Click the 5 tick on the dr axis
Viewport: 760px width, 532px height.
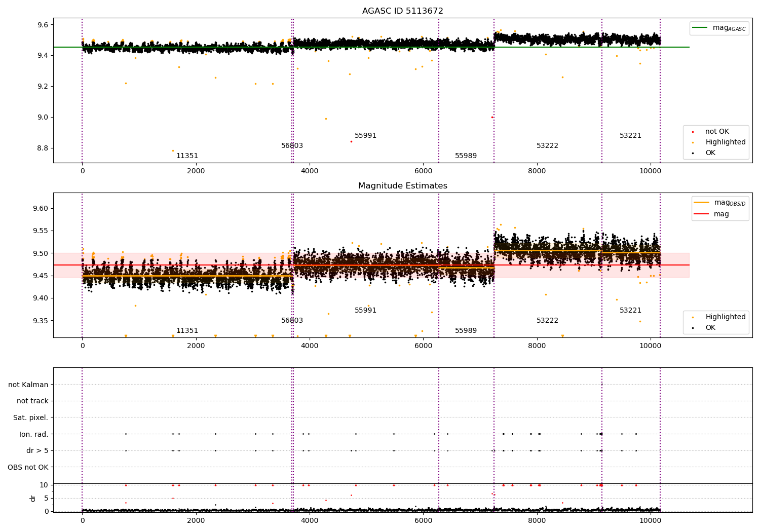[x=47, y=499]
